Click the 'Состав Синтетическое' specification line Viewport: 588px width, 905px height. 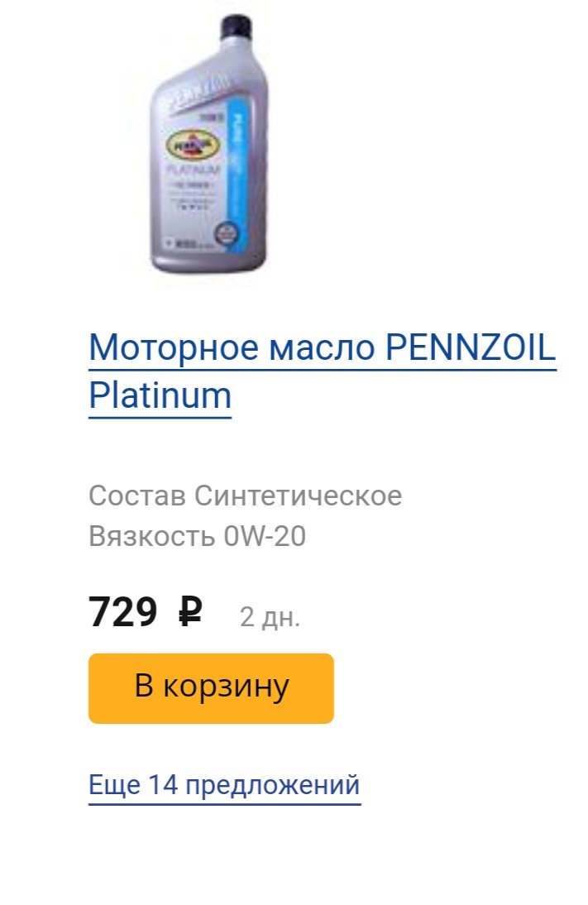click(x=246, y=496)
